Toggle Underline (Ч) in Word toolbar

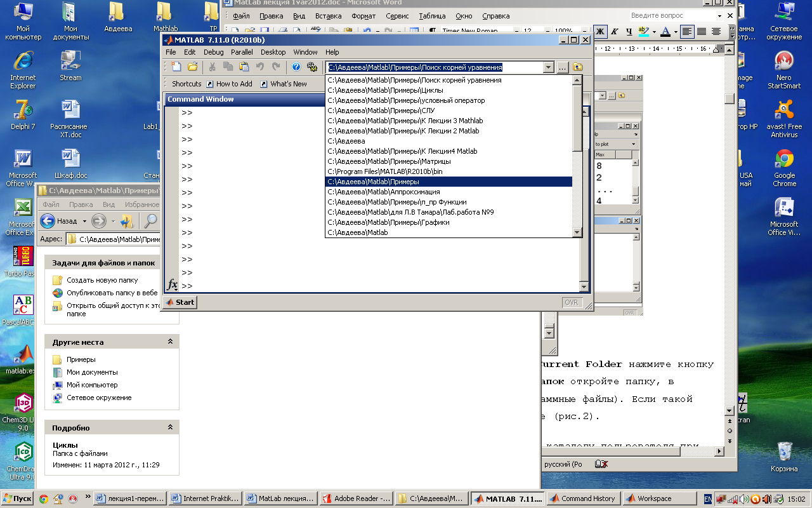[629, 31]
